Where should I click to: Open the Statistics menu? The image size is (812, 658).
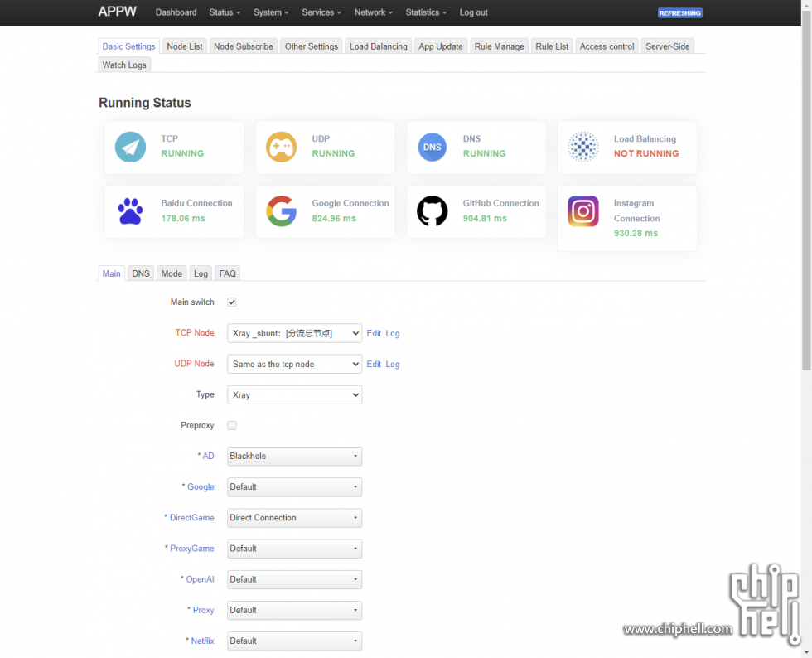point(426,12)
